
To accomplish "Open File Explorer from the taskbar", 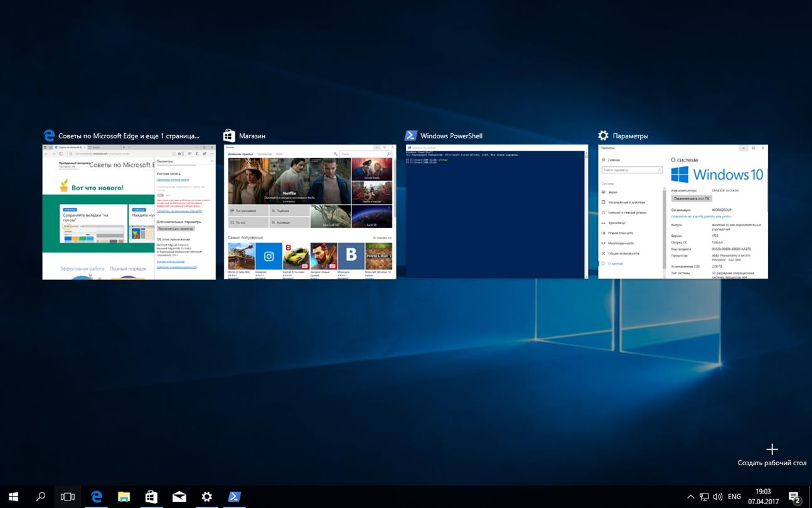I will click(124, 497).
